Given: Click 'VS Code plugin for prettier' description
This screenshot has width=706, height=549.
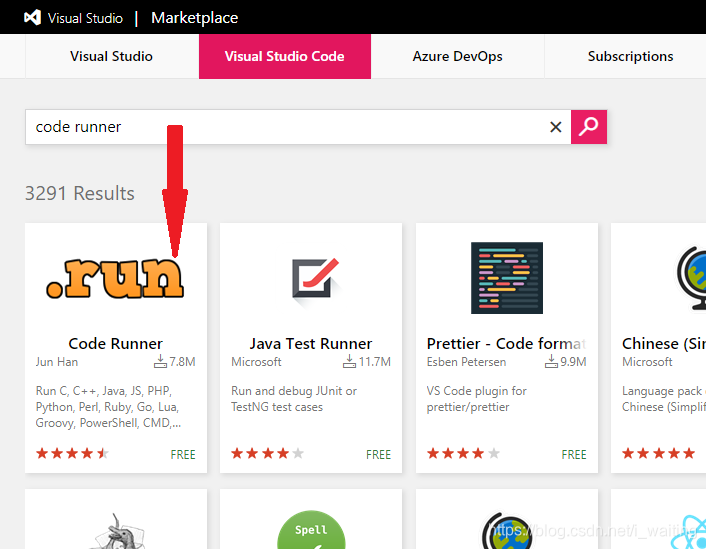Looking at the screenshot, I should pyautogui.click(x=476, y=399).
